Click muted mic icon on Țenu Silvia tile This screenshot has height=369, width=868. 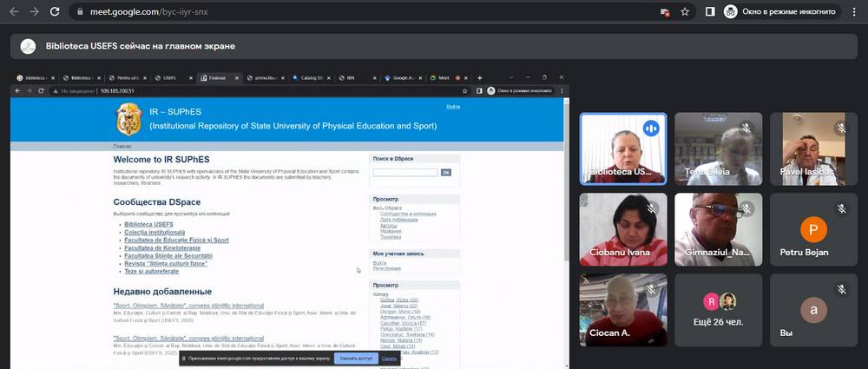coord(746,128)
